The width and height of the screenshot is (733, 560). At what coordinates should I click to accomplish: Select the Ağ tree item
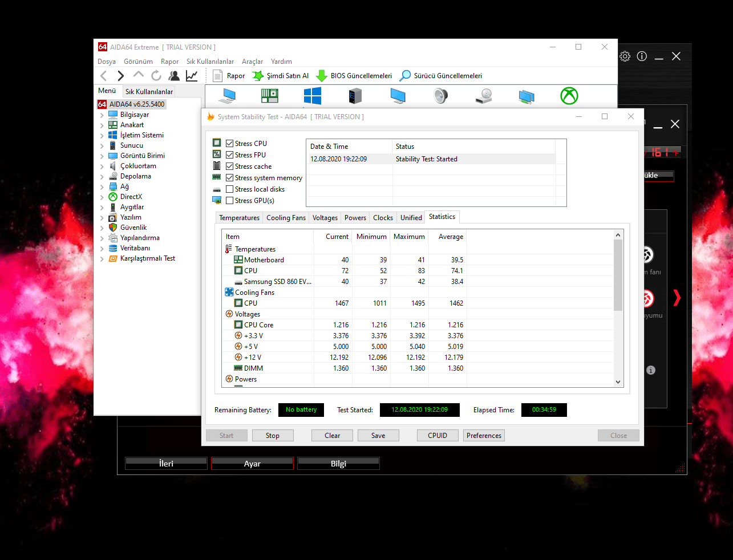click(x=124, y=187)
